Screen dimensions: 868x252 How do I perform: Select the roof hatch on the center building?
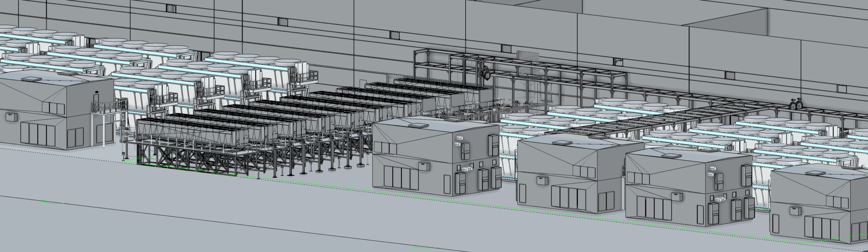[419, 126]
